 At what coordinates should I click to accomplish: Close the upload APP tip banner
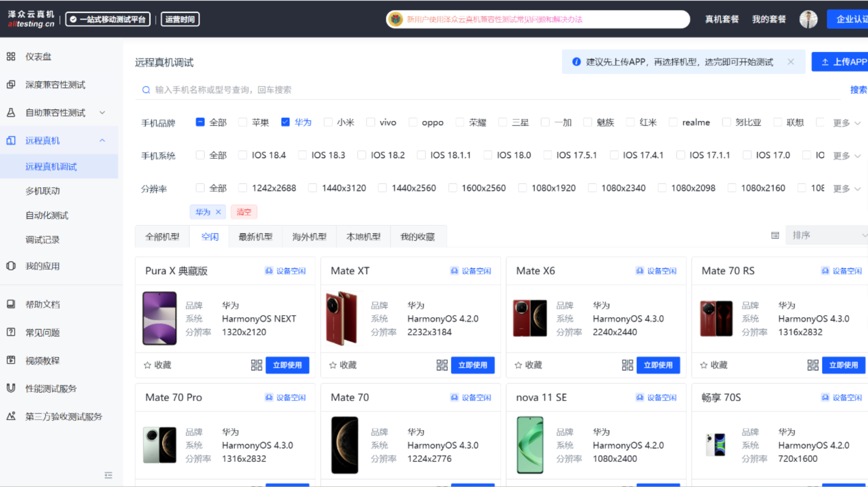point(791,62)
